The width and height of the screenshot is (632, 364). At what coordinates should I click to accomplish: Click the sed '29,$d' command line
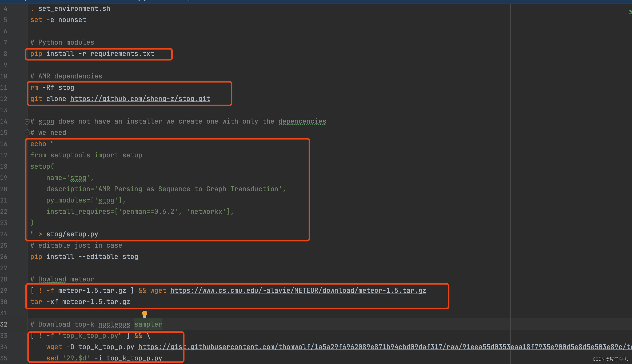pyautogui.click(x=104, y=358)
